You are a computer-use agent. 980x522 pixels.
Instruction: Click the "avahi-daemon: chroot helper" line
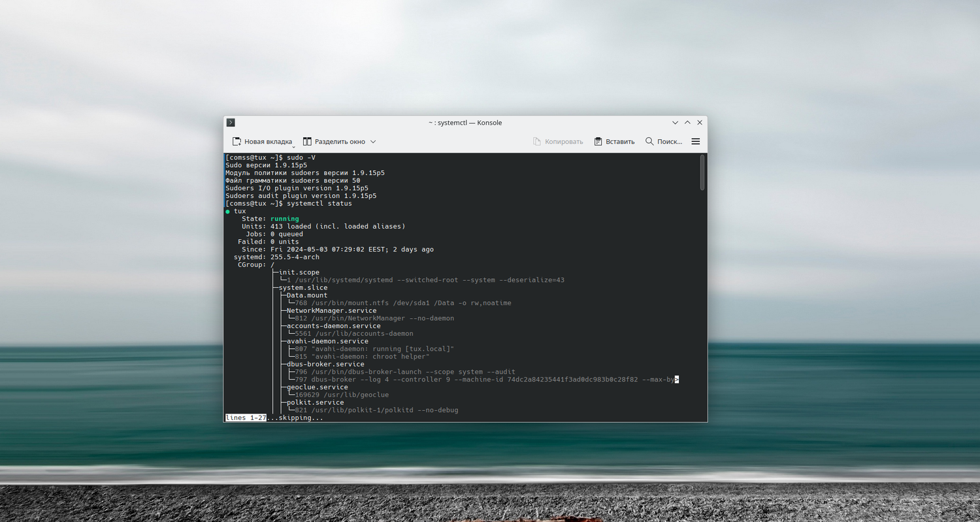tap(362, 357)
